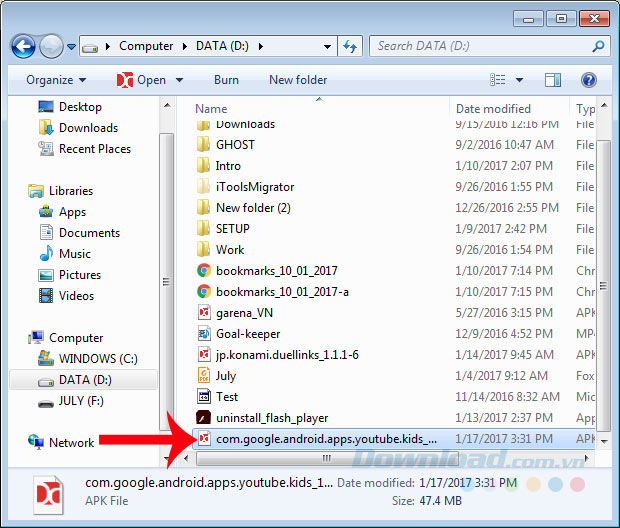Select Network in the navigation pane

click(61, 442)
